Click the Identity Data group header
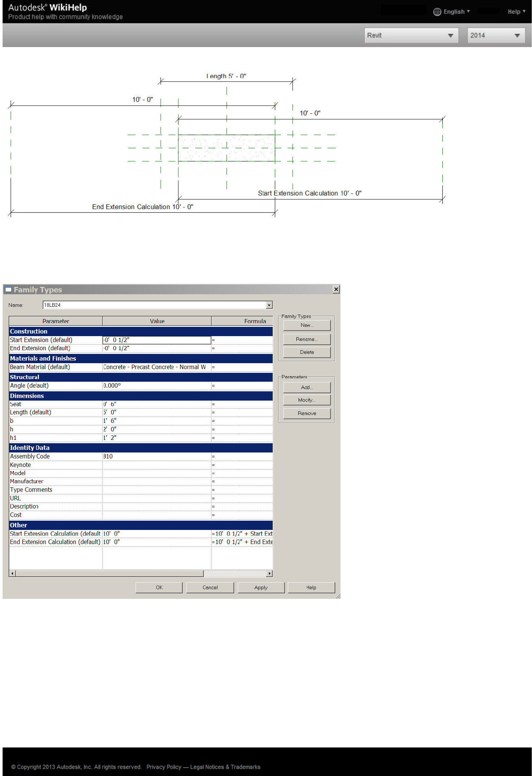 pos(141,448)
